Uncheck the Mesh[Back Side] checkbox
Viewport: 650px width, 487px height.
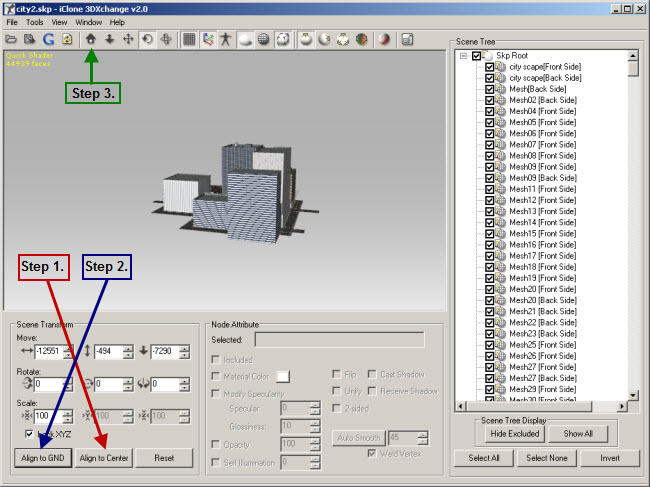click(x=490, y=89)
